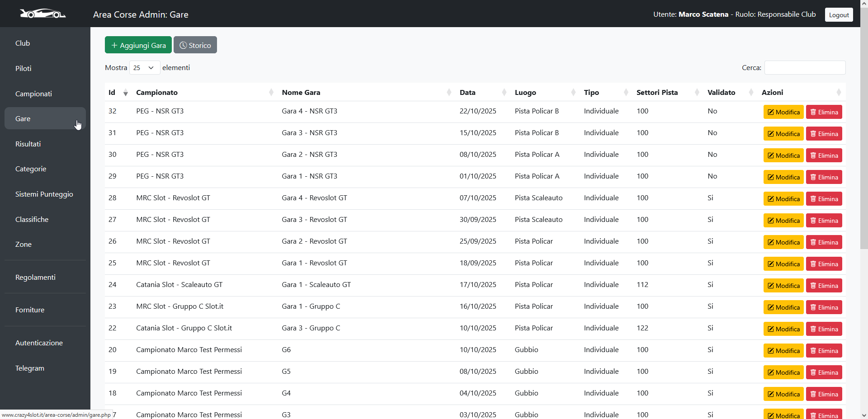Viewport: 868px width, 419px height.
Task: Open the Mostra elements count dropdown
Action: click(144, 67)
